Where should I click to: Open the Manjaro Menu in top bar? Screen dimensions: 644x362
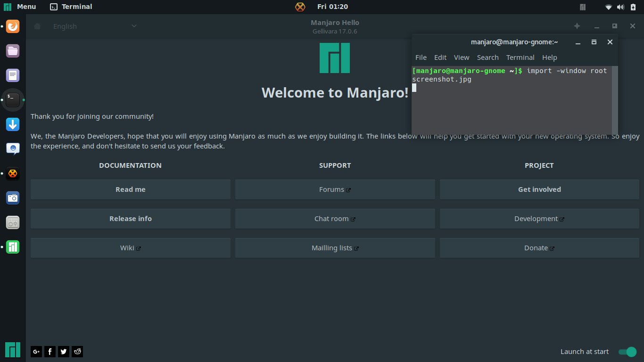20,7
